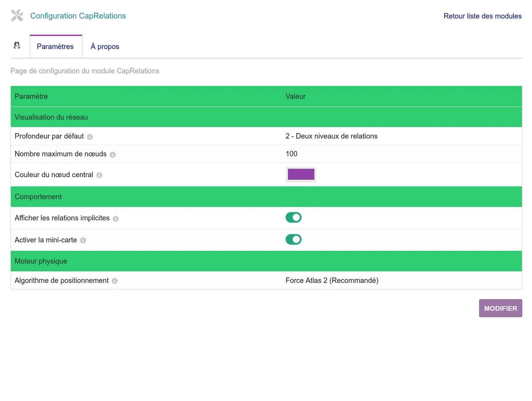
Task: Select Force Atlas 2 (Recommandé) value
Action: click(332, 280)
